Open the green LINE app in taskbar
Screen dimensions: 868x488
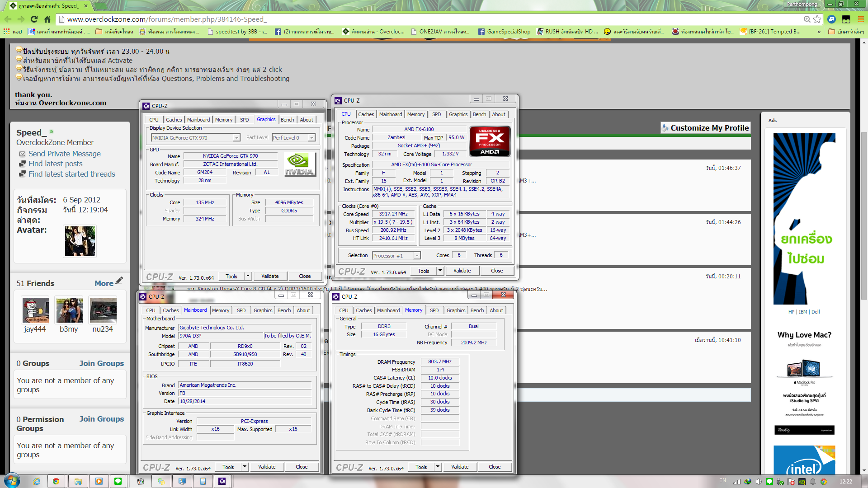(x=118, y=481)
